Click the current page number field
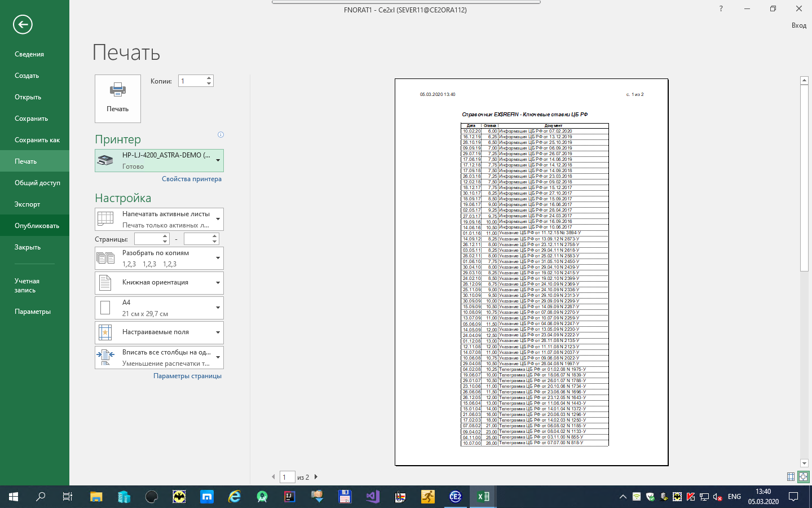This screenshot has height=508, width=812. pos(287,477)
